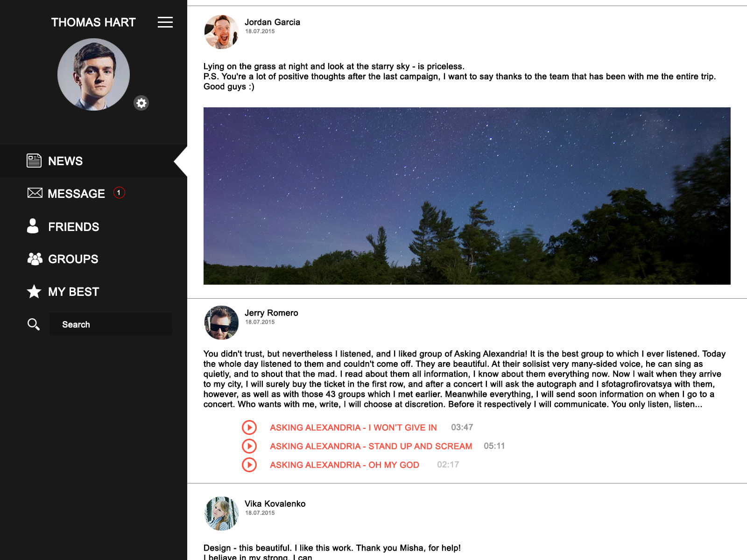The image size is (747, 560).
Task: Click into the Search input field
Action: pyautogui.click(x=111, y=324)
